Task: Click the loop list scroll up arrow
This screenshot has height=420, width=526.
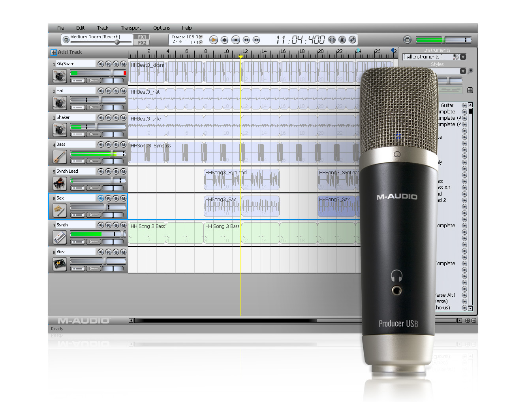Action: [470, 105]
